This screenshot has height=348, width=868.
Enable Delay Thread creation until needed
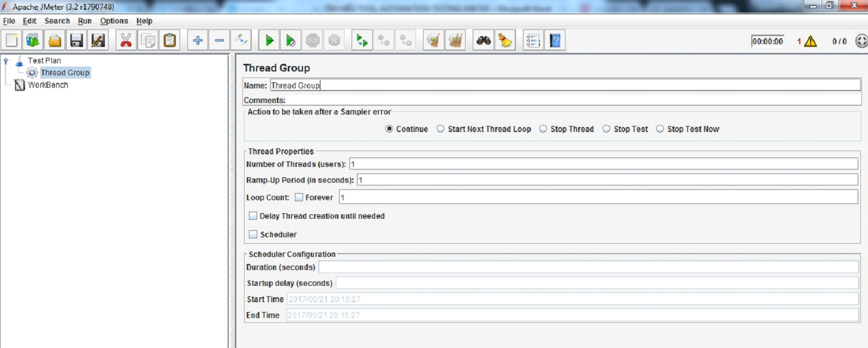click(253, 216)
